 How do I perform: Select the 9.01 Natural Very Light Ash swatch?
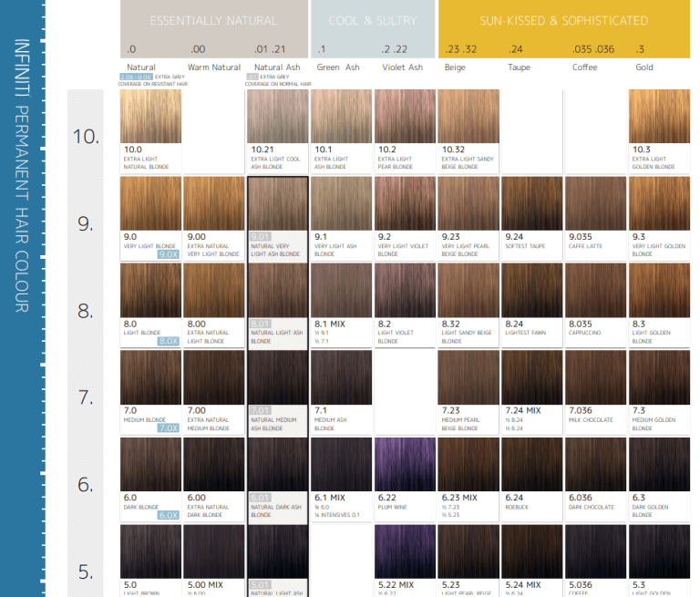pos(278,203)
